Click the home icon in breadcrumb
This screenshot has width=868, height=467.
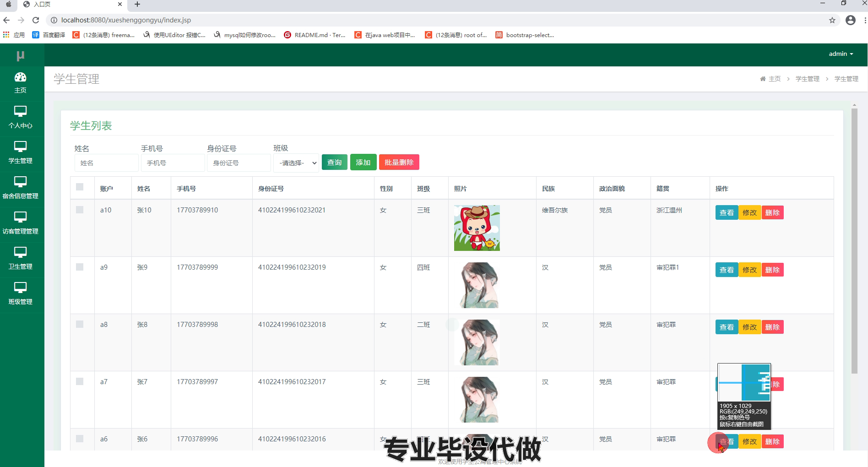tap(763, 79)
